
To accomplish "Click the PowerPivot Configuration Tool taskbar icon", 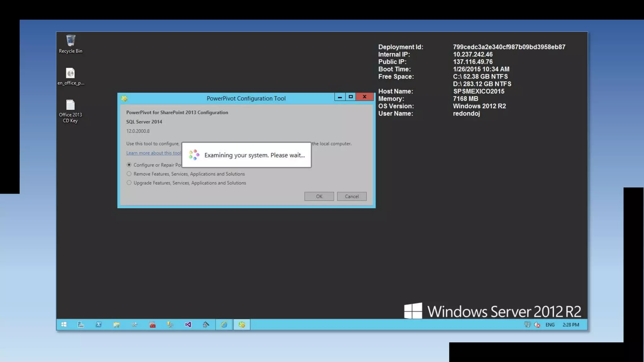I will pos(242,325).
